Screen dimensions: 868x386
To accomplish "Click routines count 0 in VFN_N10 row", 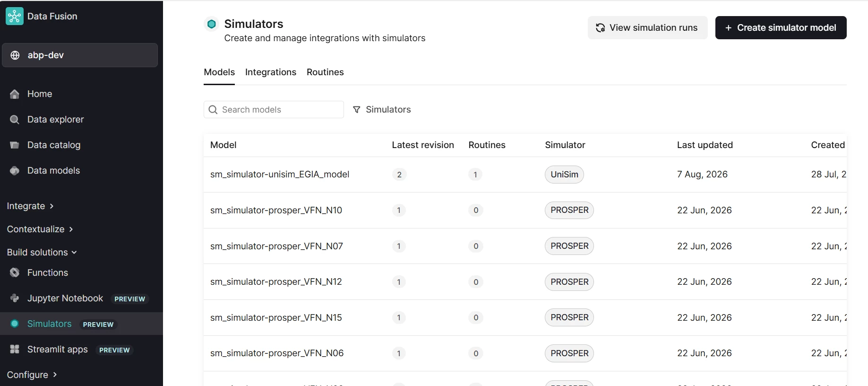I will (x=476, y=211).
